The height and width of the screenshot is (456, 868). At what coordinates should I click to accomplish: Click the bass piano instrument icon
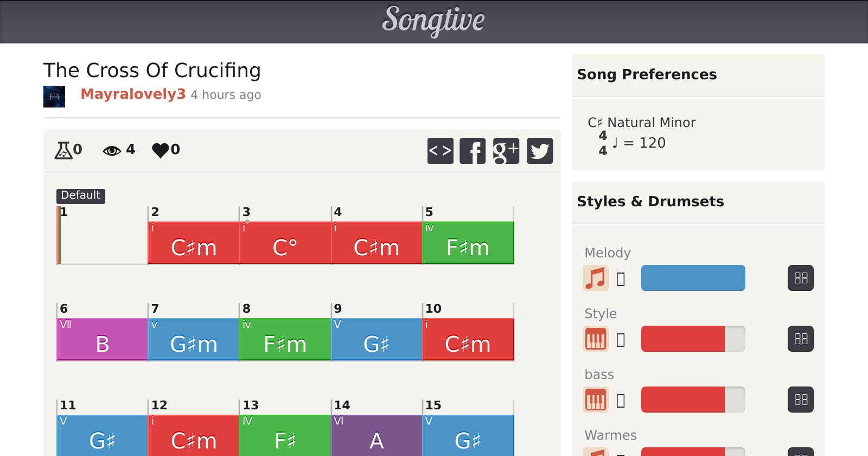(595, 400)
